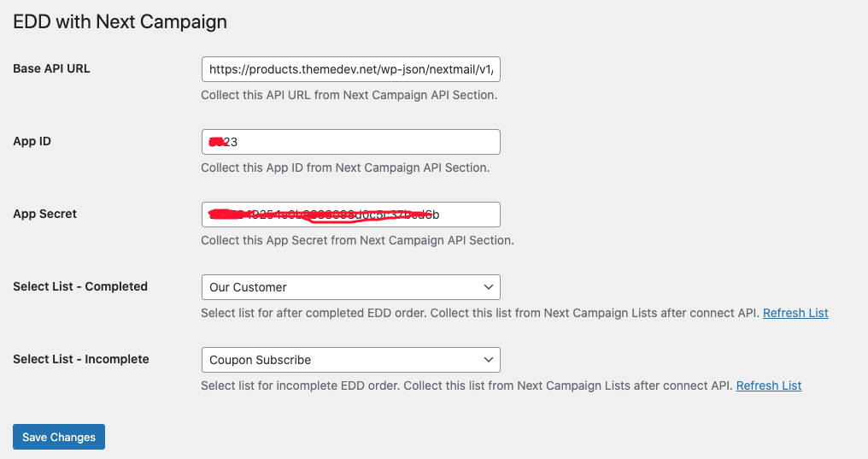Click the App Secret label
This screenshot has width=868, height=459.
point(44,214)
